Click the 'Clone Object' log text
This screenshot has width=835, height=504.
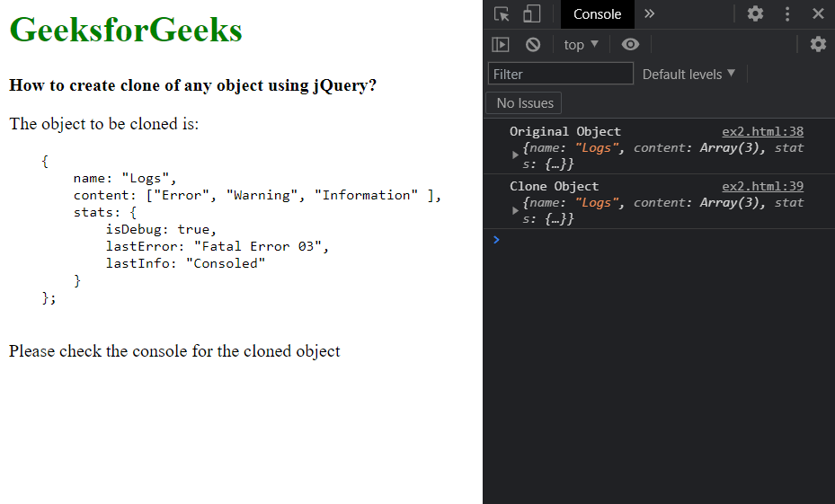click(554, 186)
